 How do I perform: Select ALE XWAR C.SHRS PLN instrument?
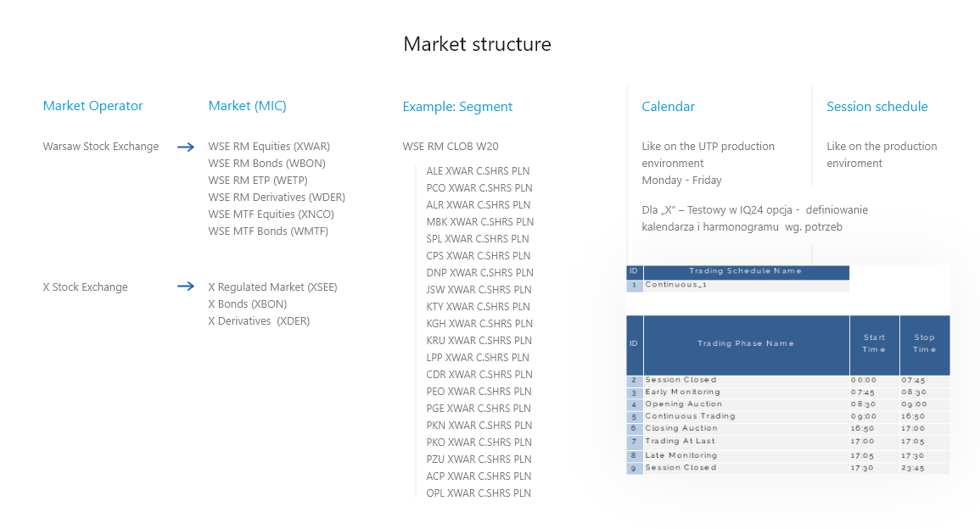tap(478, 171)
